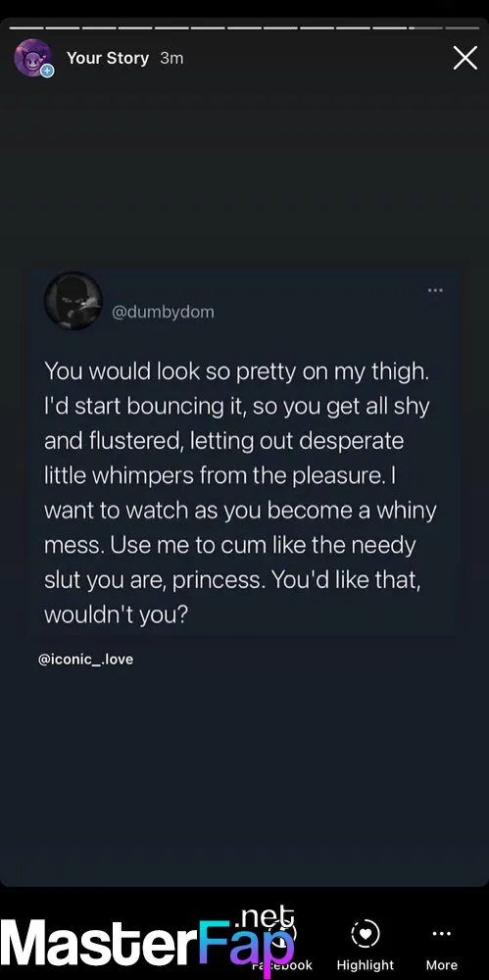The height and width of the screenshot is (980, 489).
Task: Tap the @dumbydom handle
Action: 163,312
